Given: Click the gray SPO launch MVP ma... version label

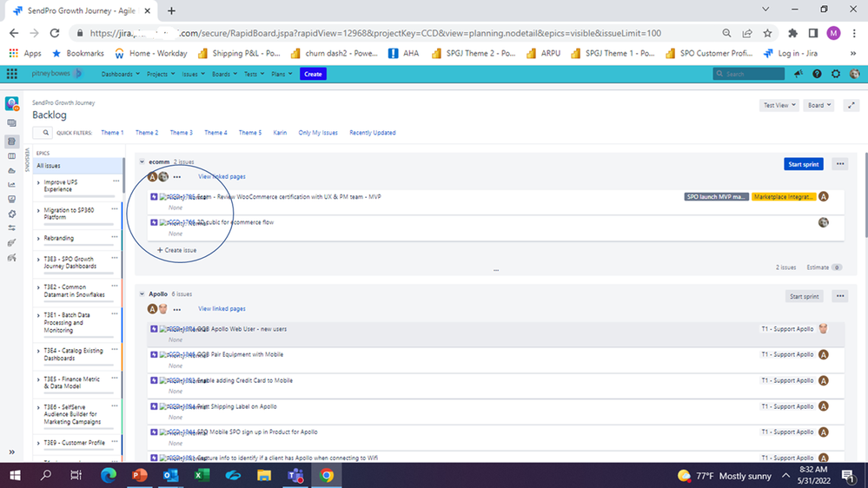Looking at the screenshot, I should coord(716,197).
